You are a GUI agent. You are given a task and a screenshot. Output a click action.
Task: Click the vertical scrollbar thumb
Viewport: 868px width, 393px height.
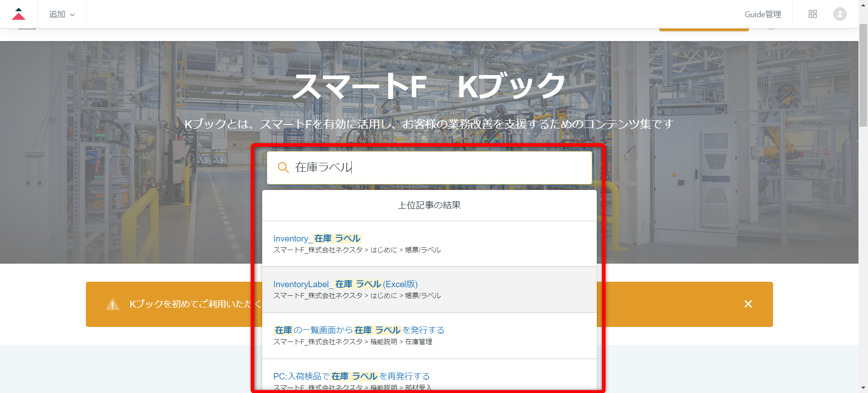pos(863,72)
